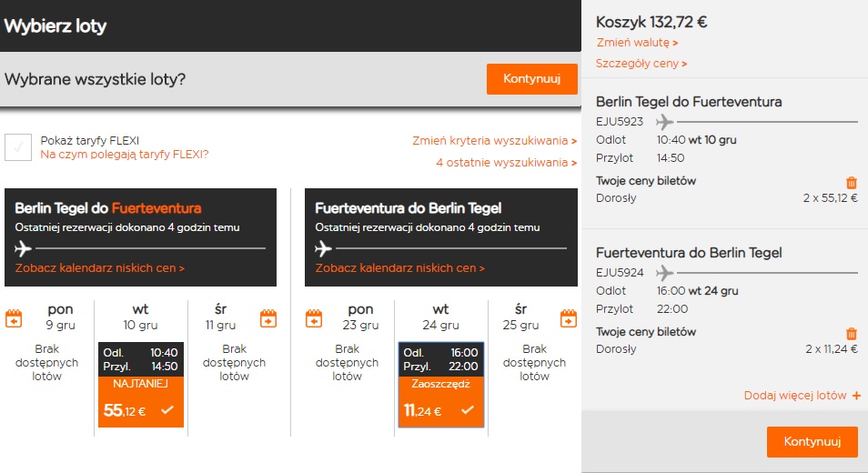
Task: Open 4 ostatnie wyszukiwania link
Action: tap(507, 163)
